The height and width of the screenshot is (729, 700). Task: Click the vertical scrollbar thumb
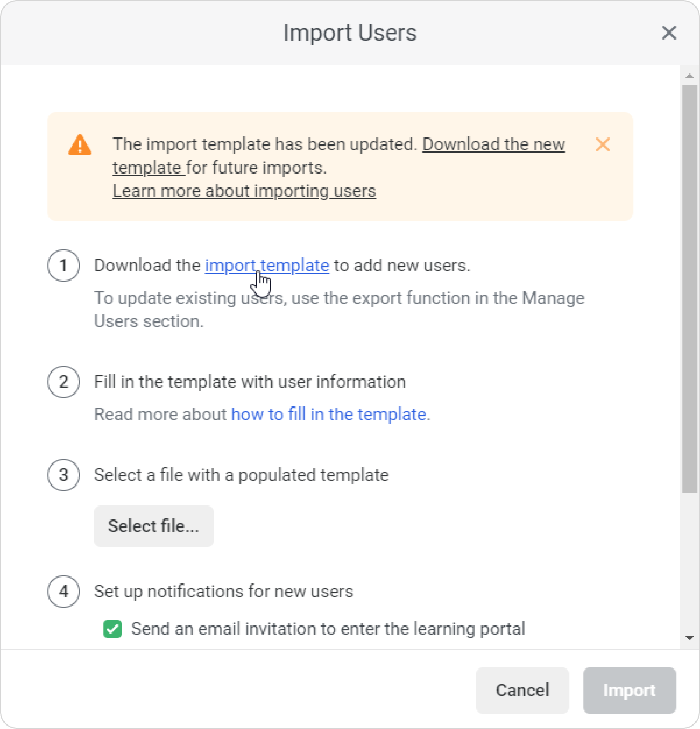[690, 288]
